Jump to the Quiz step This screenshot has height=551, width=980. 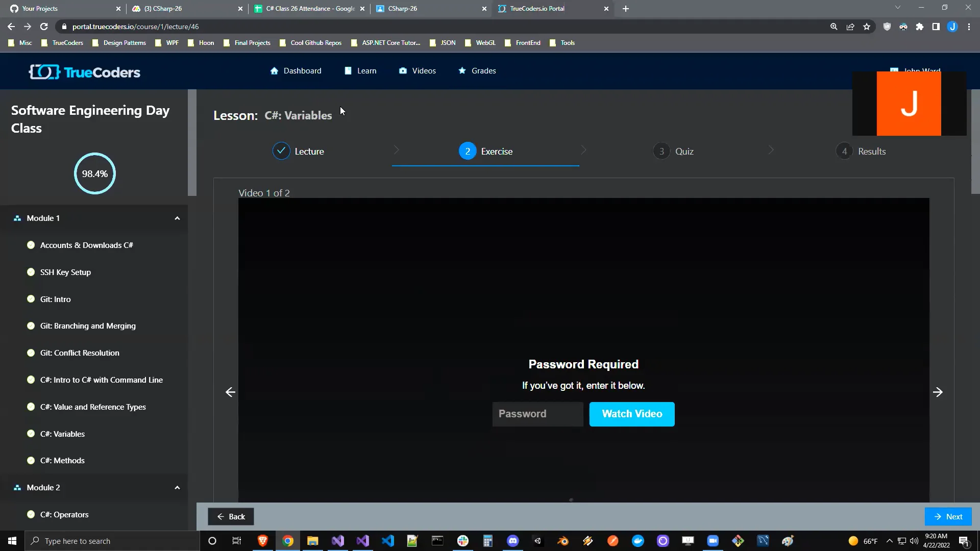[x=673, y=152]
